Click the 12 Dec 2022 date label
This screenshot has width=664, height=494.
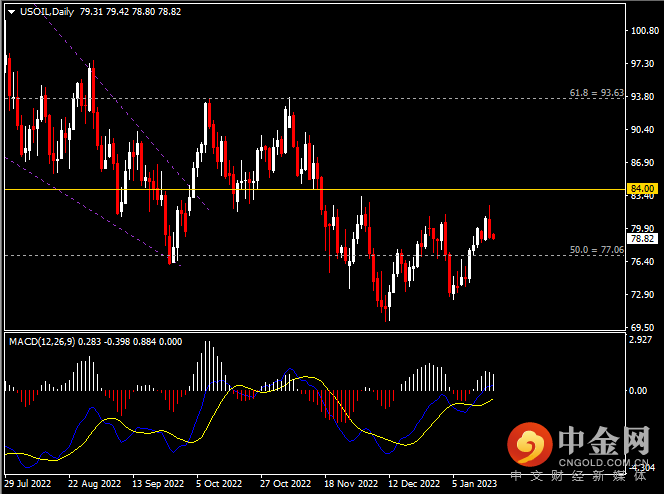(x=415, y=482)
